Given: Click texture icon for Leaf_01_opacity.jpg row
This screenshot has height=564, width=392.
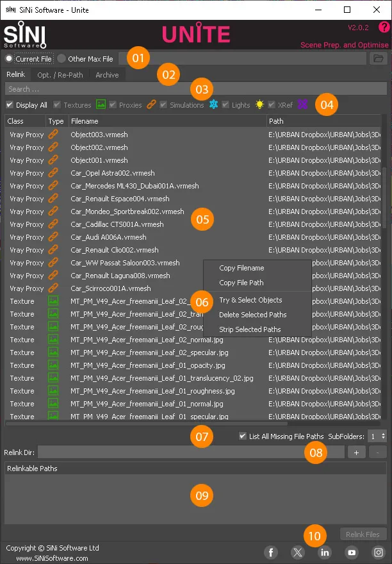Looking at the screenshot, I should pyautogui.click(x=53, y=365).
